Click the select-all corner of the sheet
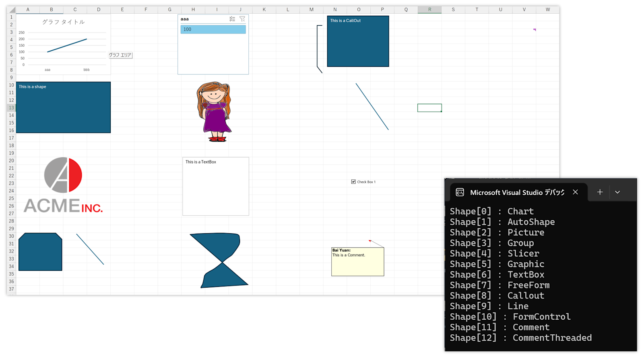Image resolution: width=644 pixels, height=358 pixels. (11, 10)
